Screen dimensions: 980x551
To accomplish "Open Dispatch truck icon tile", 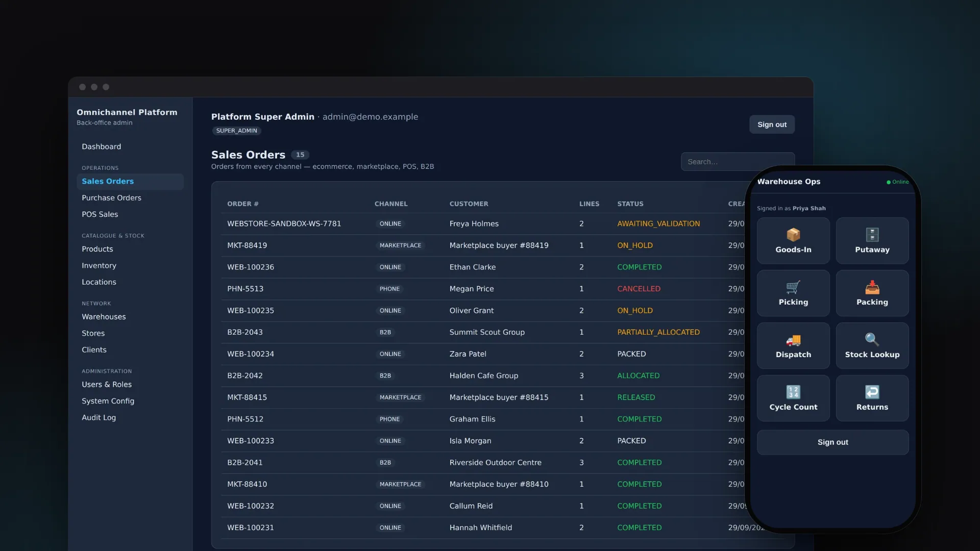I will pyautogui.click(x=793, y=346).
